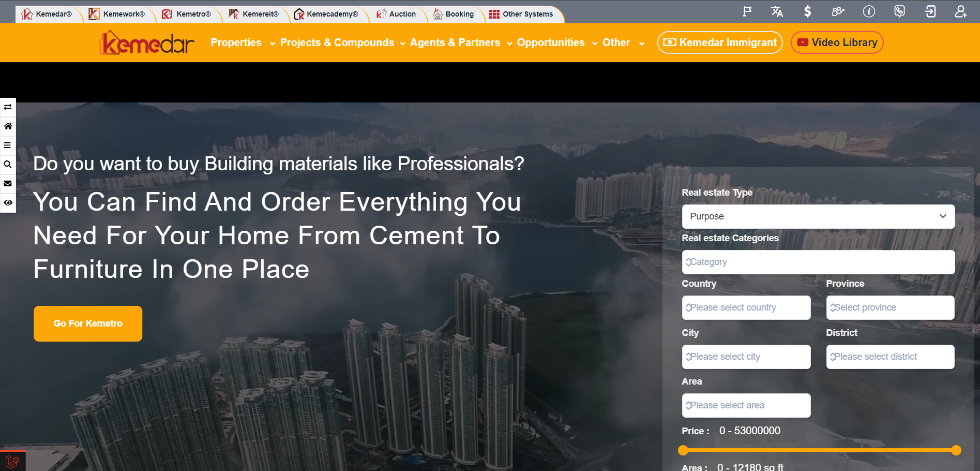Screen dimensions: 980x471
Task: Switch to the Kemecademy® tab
Action: coord(326,14)
